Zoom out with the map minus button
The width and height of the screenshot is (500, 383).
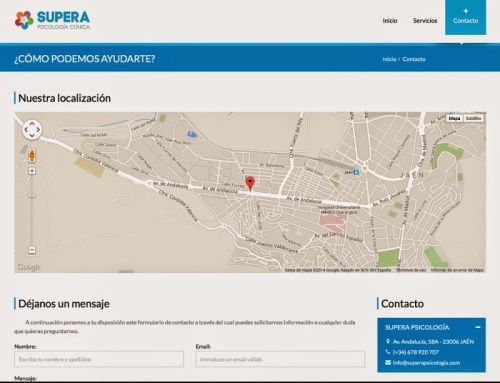32,249
